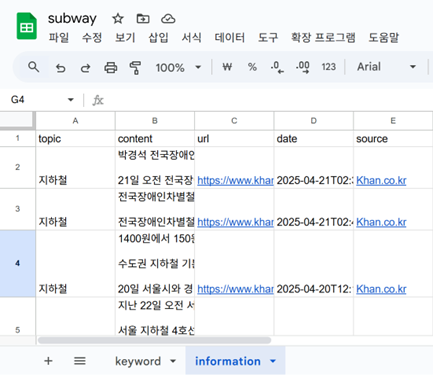Select the 2025-04-20T12 date cell
Viewport: 433px width, 375px height.
coord(314,263)
